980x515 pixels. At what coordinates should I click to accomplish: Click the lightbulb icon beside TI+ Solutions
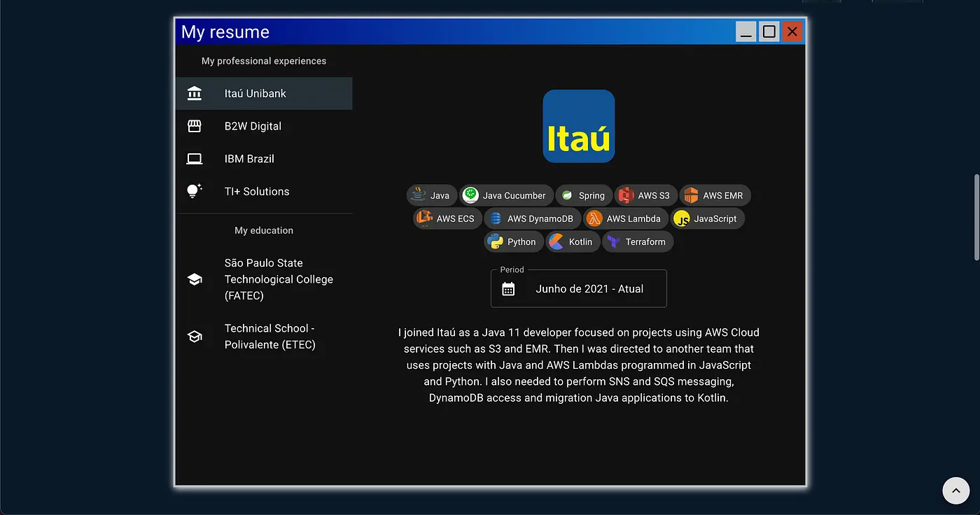click(195, 191)
